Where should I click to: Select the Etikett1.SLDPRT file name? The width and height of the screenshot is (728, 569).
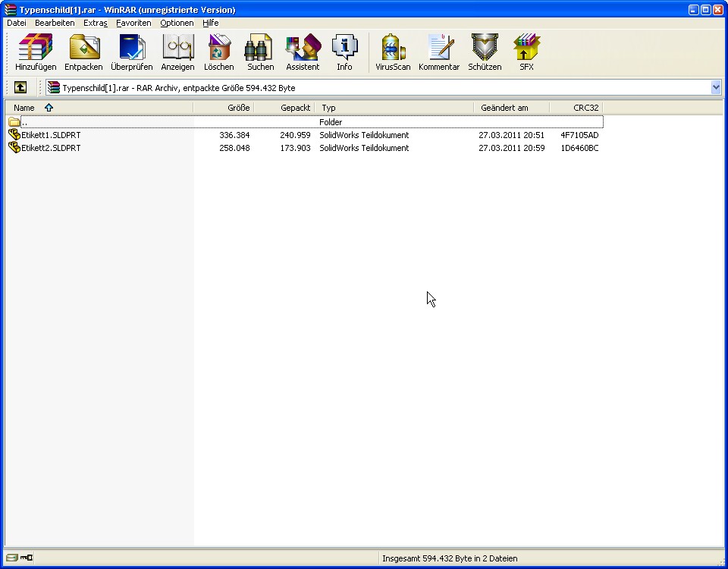(x=51, y=135)
